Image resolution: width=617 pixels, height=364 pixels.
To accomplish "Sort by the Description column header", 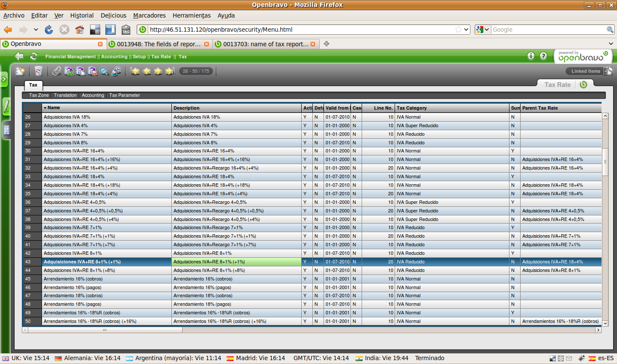I will click(237, 108).
